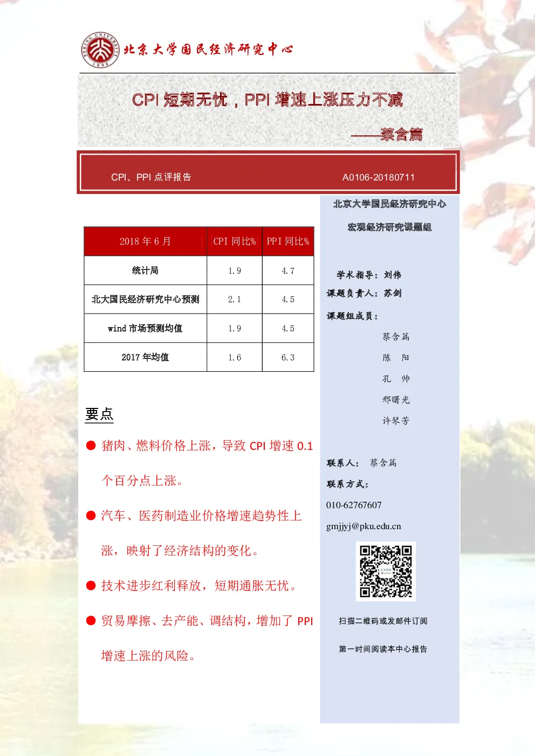Click the author byline ——蔡含篇
Image resolution: width=535 pixels, height=756 pixels.
click(387, 134)
